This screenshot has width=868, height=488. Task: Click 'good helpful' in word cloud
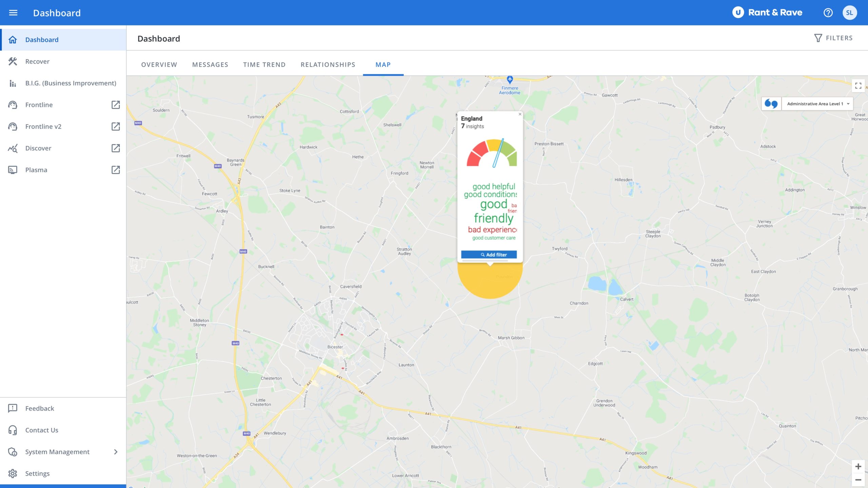coord(494,186)
